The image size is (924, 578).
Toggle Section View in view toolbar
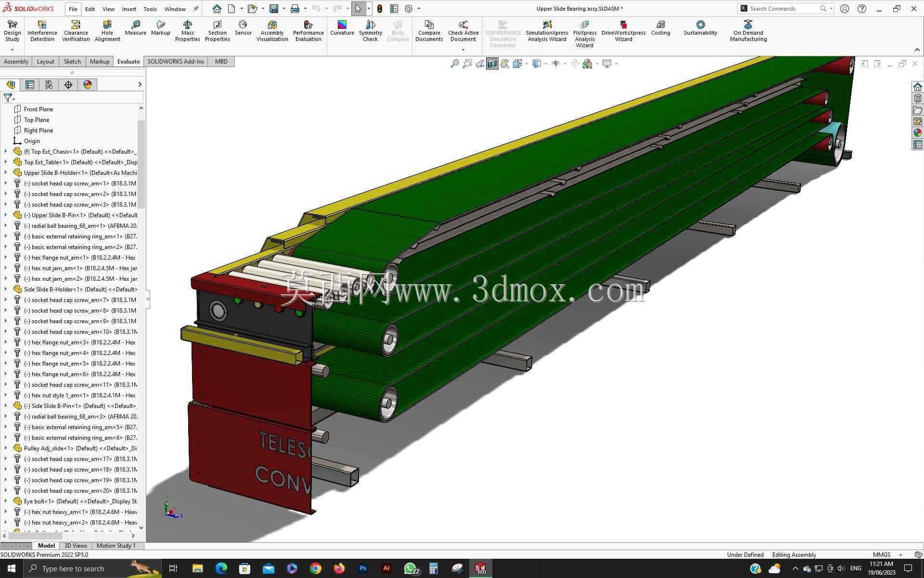[492, 64]
